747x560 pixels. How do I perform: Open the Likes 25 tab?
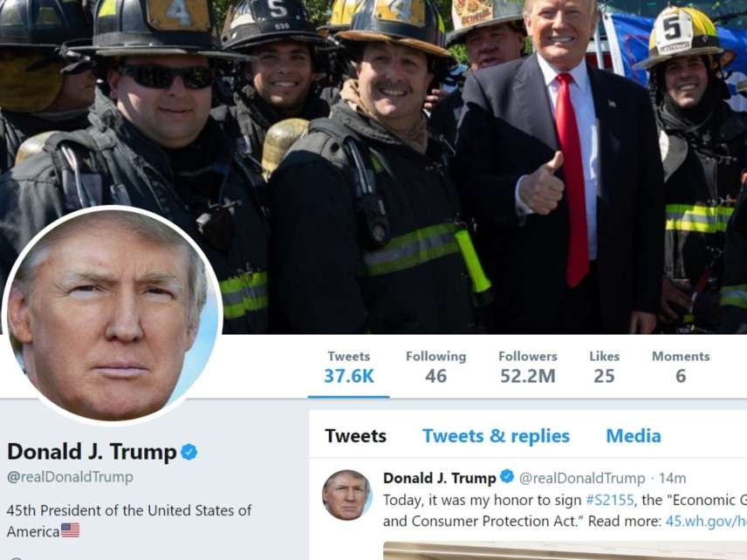coord(604,367)
